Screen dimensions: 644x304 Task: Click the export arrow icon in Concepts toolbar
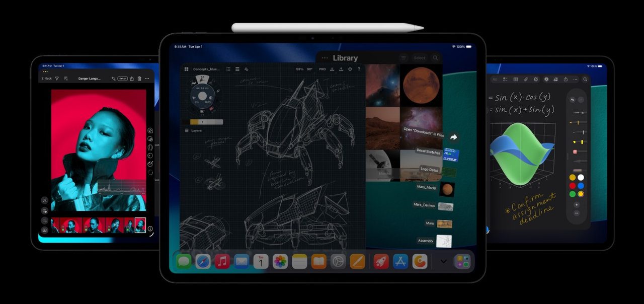pos(341,69)
